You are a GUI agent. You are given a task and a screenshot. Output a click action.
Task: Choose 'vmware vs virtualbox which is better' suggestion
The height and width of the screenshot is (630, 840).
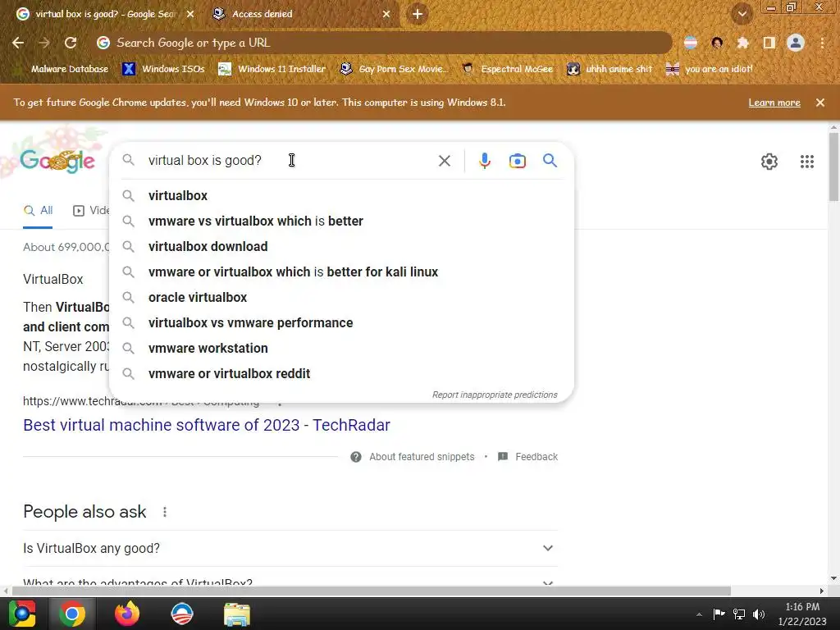tap(341, 221)
